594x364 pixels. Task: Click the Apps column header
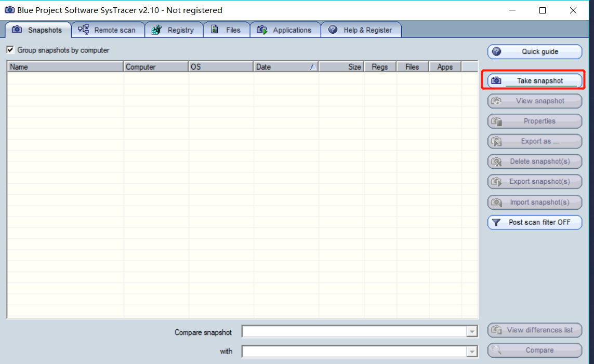445,67
